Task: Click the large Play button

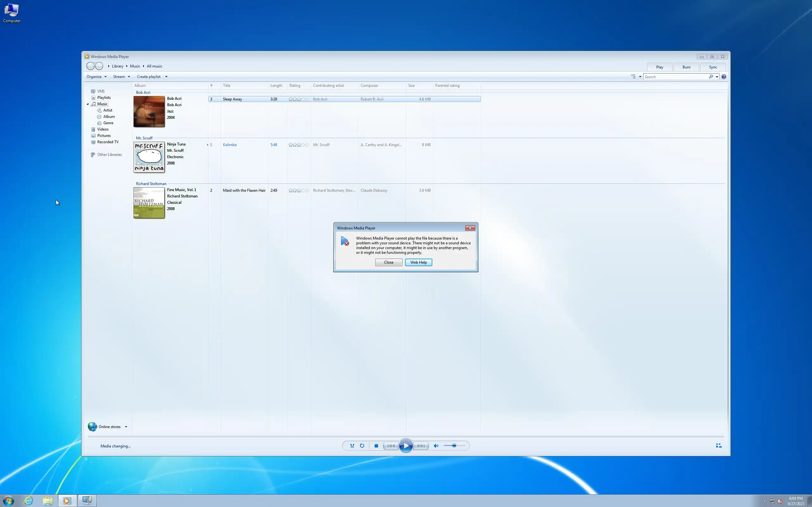Action: 406,446
